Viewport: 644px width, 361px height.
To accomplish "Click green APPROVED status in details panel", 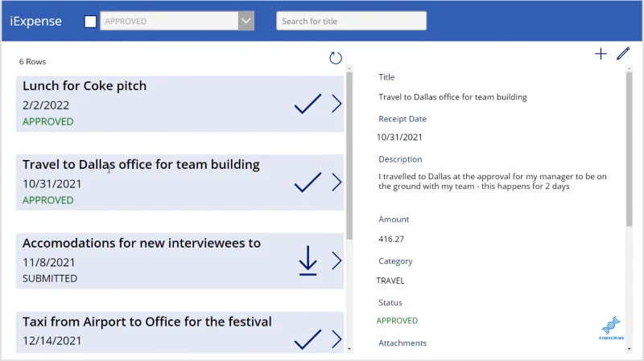I will point(397,320).
